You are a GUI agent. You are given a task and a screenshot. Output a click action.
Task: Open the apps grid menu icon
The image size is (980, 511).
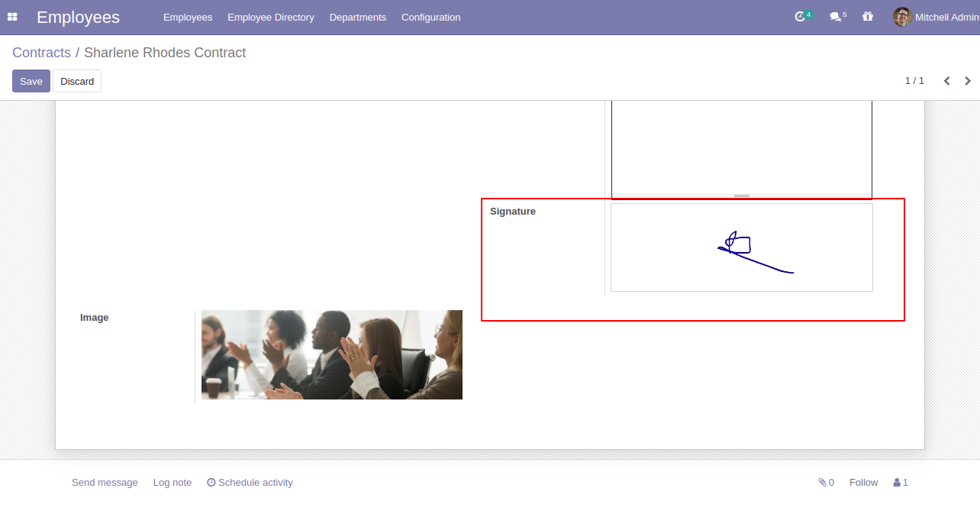tap(12, 17)
